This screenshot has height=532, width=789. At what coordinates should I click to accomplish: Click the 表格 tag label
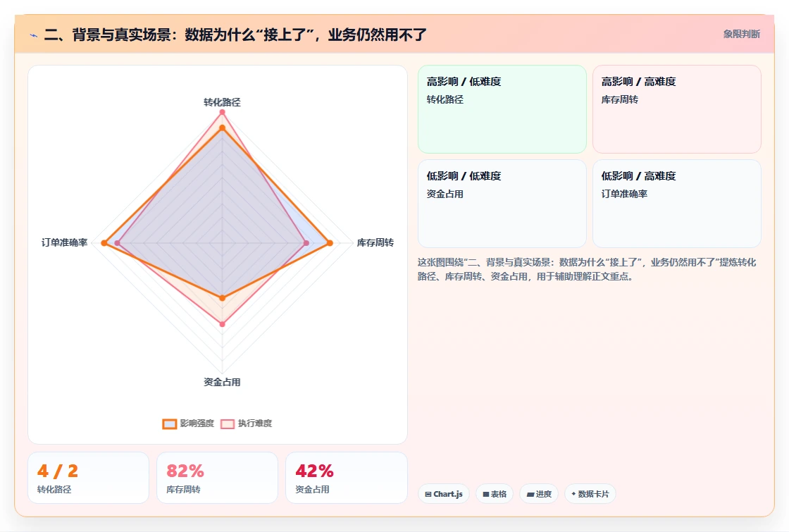(499, 494)
